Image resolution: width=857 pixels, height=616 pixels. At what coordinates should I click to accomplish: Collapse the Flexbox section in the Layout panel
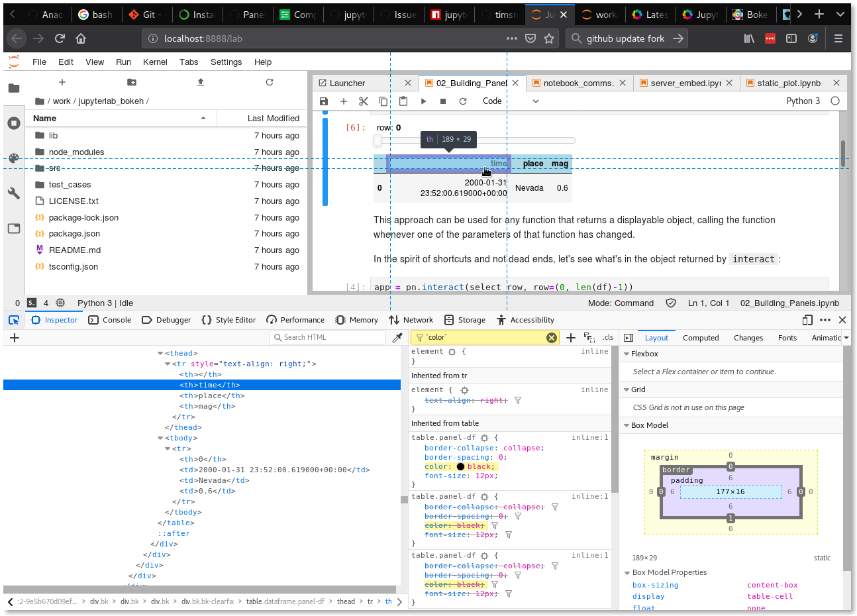pyautogui.click(x=627, y=353)
